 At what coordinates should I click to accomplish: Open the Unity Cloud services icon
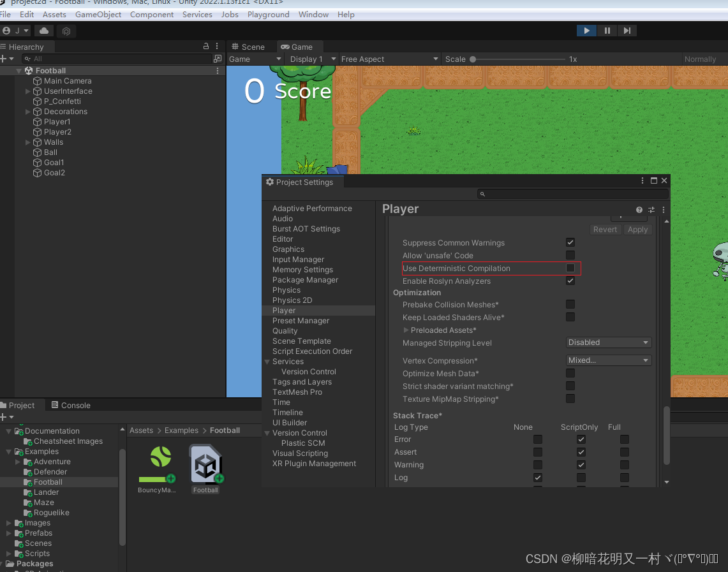click(x=43, y=30)
